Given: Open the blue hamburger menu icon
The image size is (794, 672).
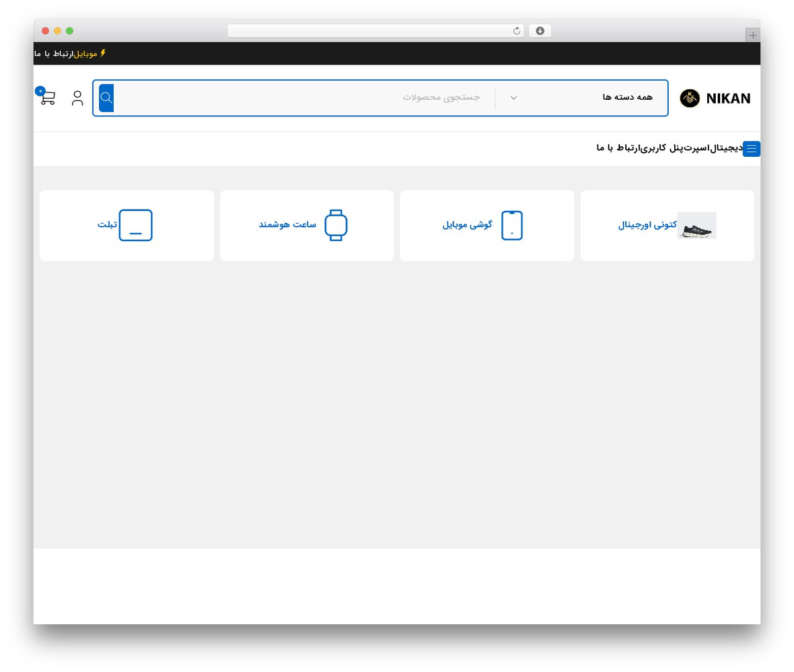Looking at the screenshot, I should pos(751,149).
